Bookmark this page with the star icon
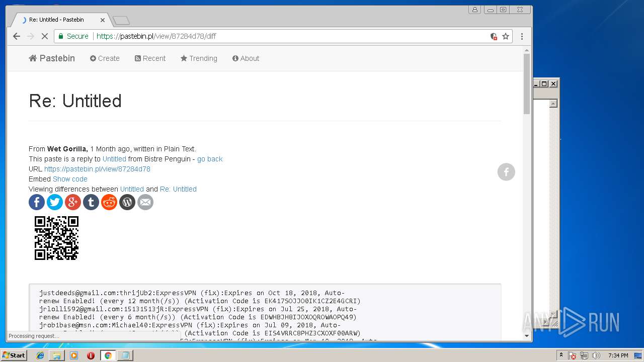 coord(506,36)
